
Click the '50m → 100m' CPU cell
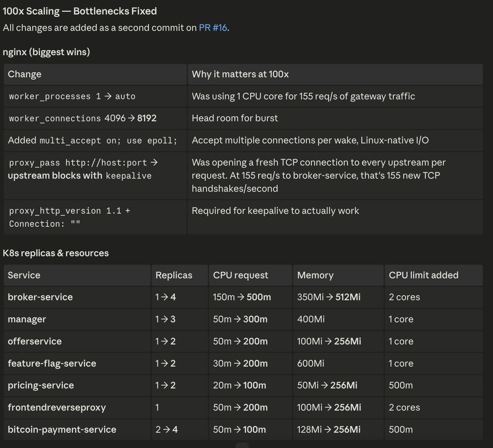tap(251, 430)
